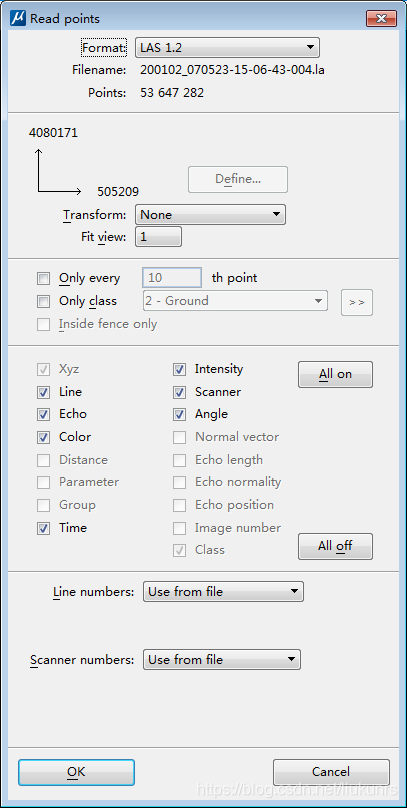This screenshot has height=808, width=407.
Task: Open the Fit view selector
Action: (x=158, y=237)
